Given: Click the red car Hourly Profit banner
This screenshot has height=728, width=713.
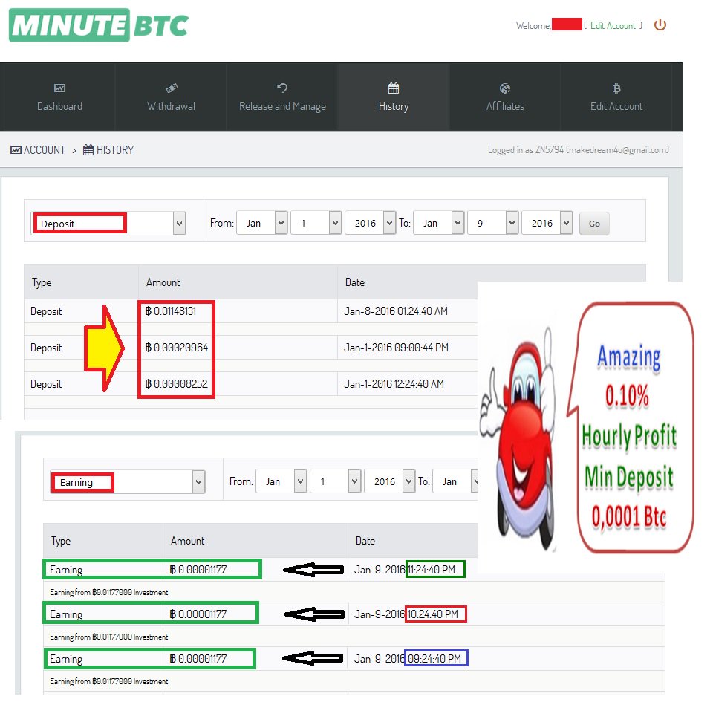Looking at the screenshot, I should tap(587, 427).
